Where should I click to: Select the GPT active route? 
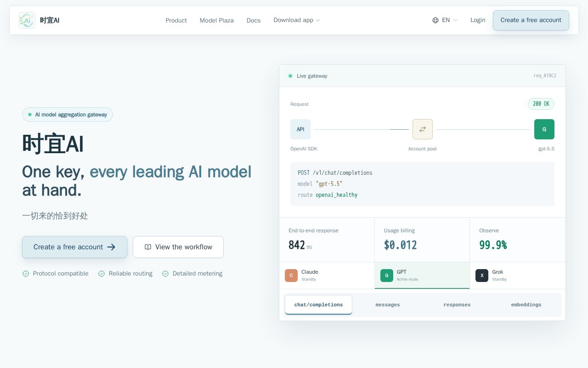pyautogui.click(x=422, y=276)
